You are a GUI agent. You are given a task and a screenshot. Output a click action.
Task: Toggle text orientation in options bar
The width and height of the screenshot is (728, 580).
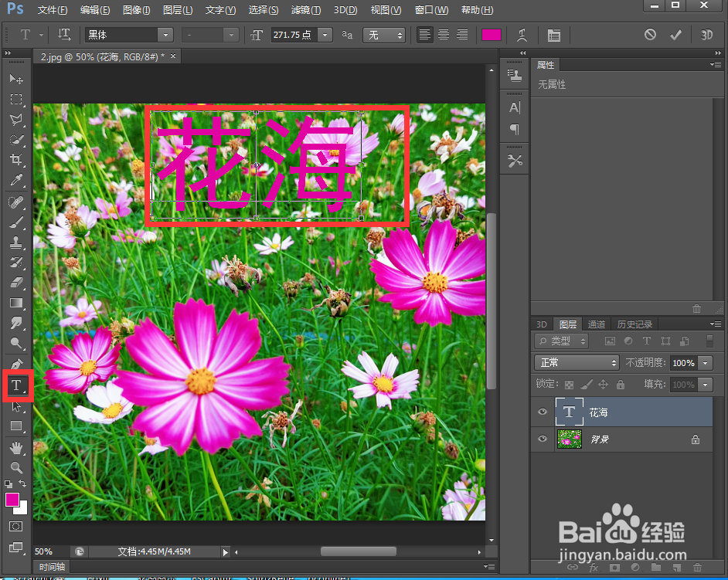[64, 34]
